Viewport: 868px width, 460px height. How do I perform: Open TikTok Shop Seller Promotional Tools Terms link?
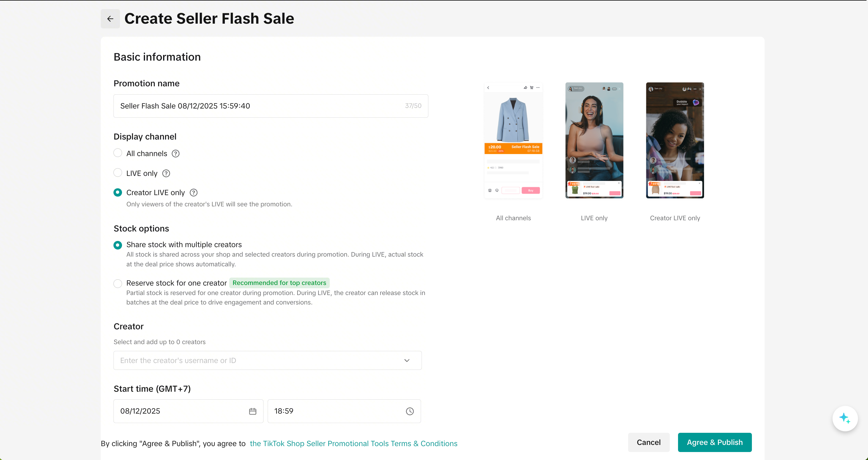(x=353, y=443)
